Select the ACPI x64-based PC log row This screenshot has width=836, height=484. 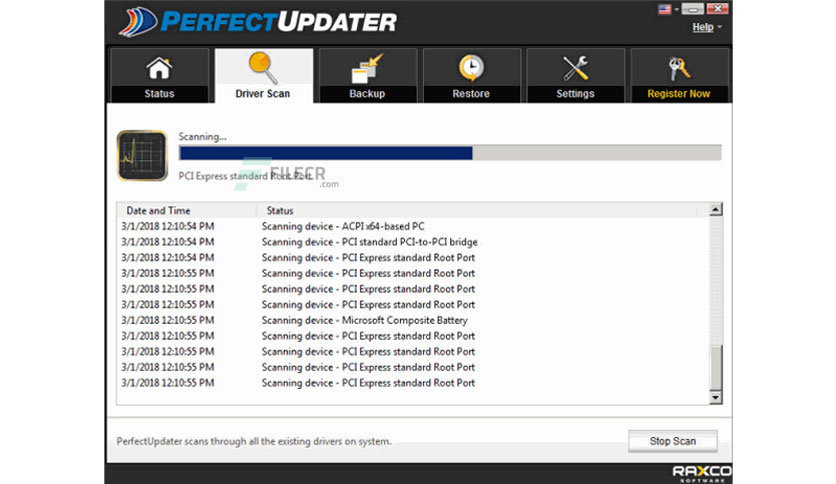tap(413, 227)
